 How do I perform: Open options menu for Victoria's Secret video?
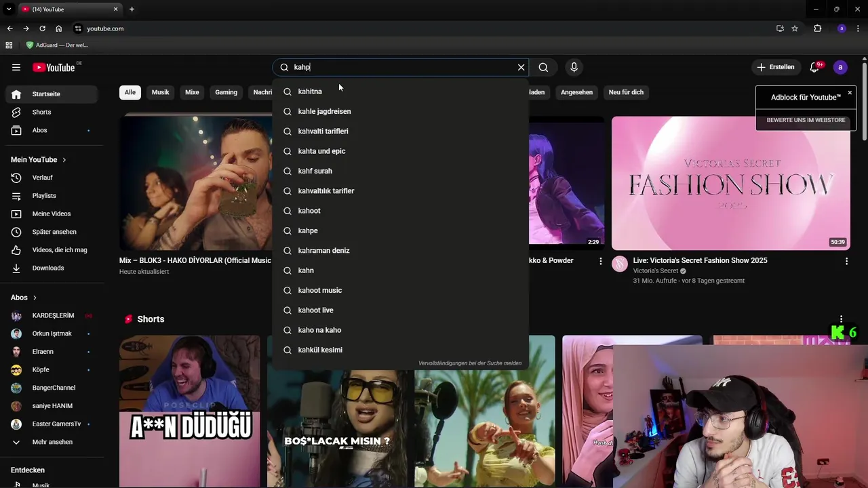tap(846, 261)
